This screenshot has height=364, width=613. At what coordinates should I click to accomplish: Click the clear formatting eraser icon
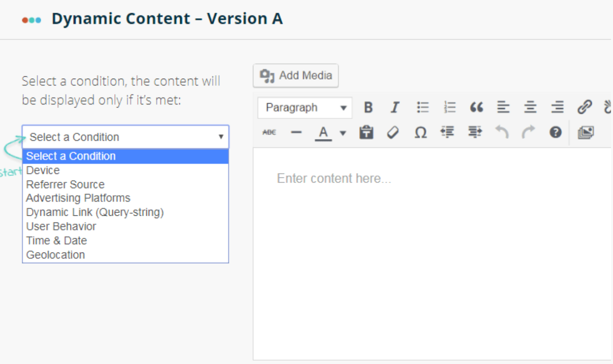[393, 132]
